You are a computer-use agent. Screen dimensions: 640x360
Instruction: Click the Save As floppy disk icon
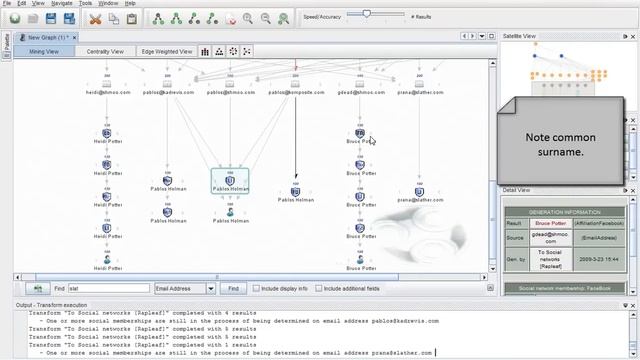pyautogui.click(x=69, y=18)
